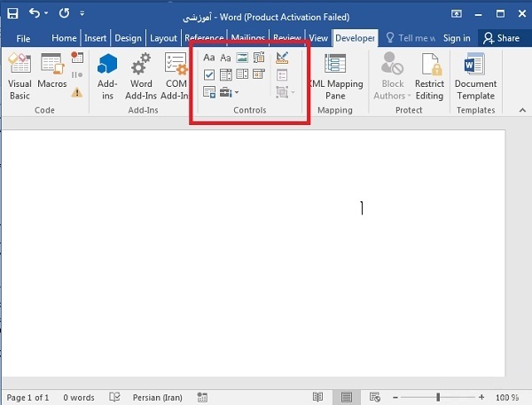Screen dimensions: 532x405
Task: Open the Quick Access Toolbar customize dropdown
Action: [82, 14]
